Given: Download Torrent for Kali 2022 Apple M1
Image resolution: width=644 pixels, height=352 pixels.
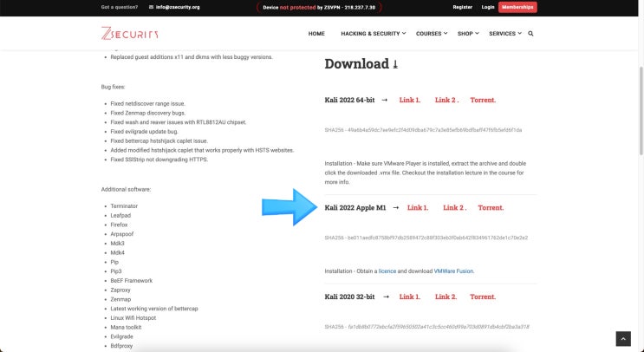Looking at the screenshot, I should pos(491,207).
